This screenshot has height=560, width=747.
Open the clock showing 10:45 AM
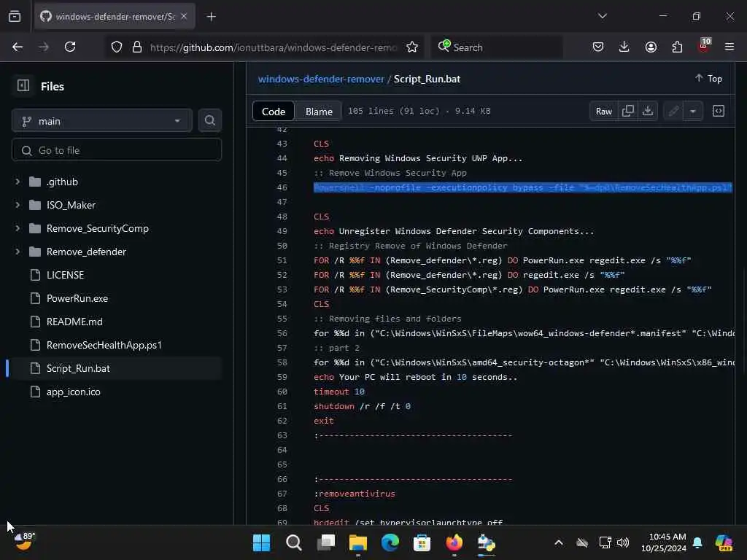point(664,542)
